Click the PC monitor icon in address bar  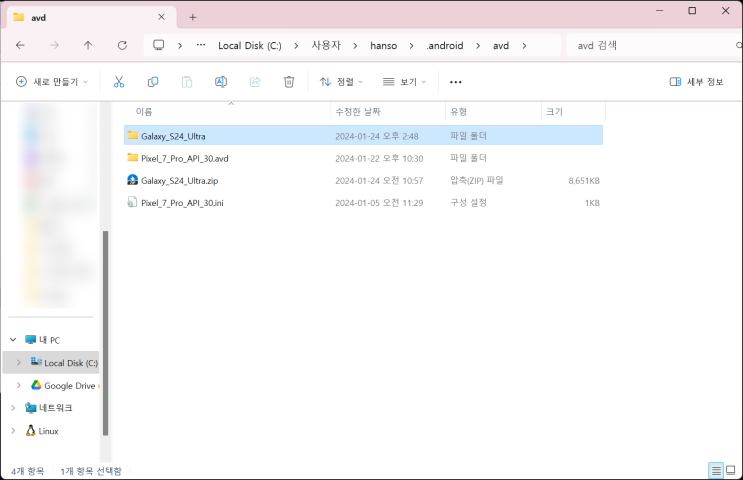[x=158, y=45]
